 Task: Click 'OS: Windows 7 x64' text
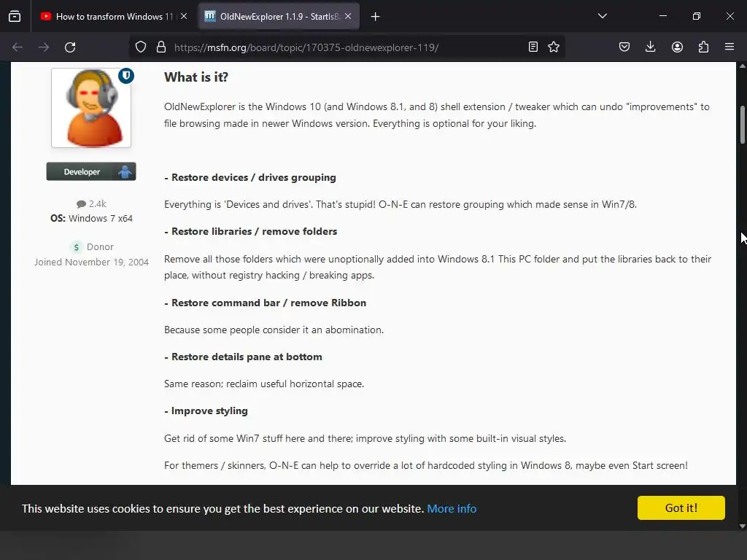(x=91, y=219)
